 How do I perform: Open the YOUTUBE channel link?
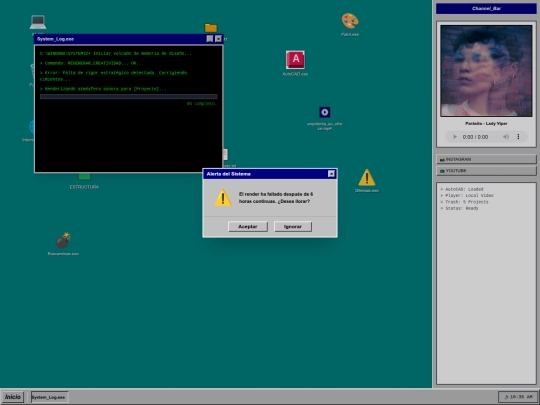click(486, 171)
